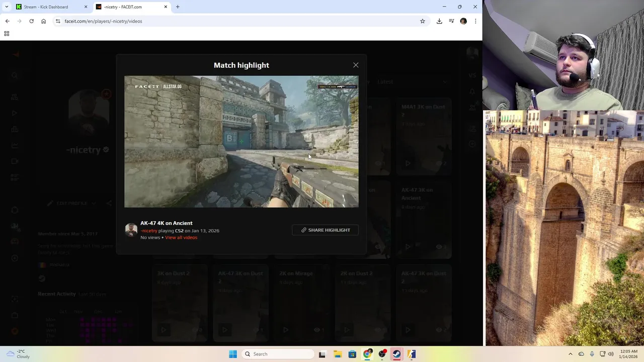Close the -nicetry FACEIT.com tab
The height and width of the screenshot is (362, 644).
coord(166,7)
